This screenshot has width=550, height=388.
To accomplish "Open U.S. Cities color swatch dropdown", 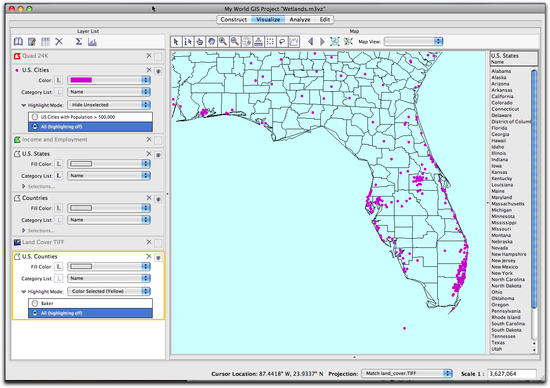I will (x=109, y=80).
